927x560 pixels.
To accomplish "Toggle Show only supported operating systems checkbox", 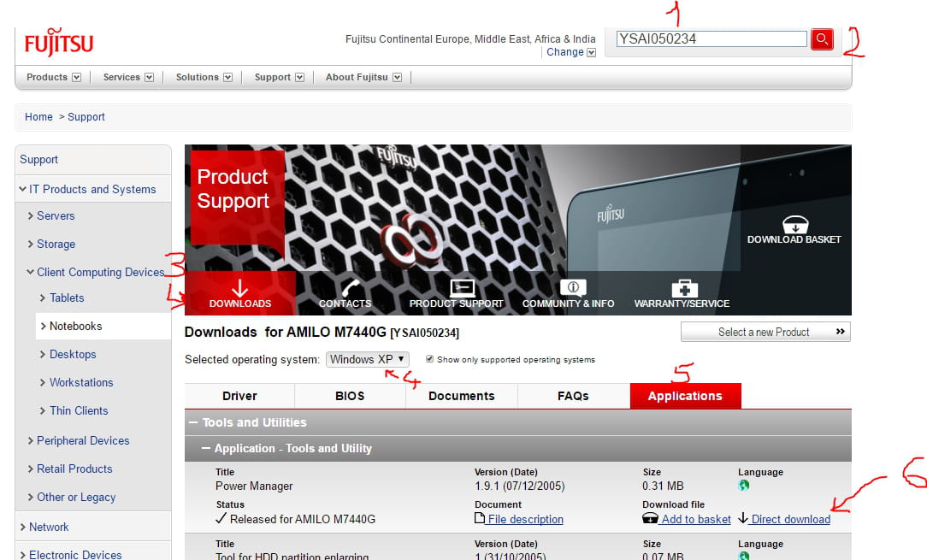I will click(430, 359).
